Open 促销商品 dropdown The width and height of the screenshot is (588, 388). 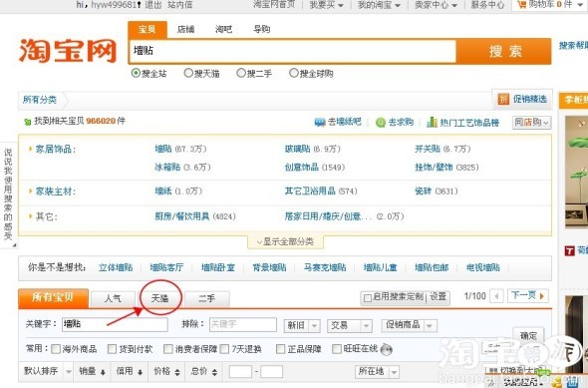409,325
